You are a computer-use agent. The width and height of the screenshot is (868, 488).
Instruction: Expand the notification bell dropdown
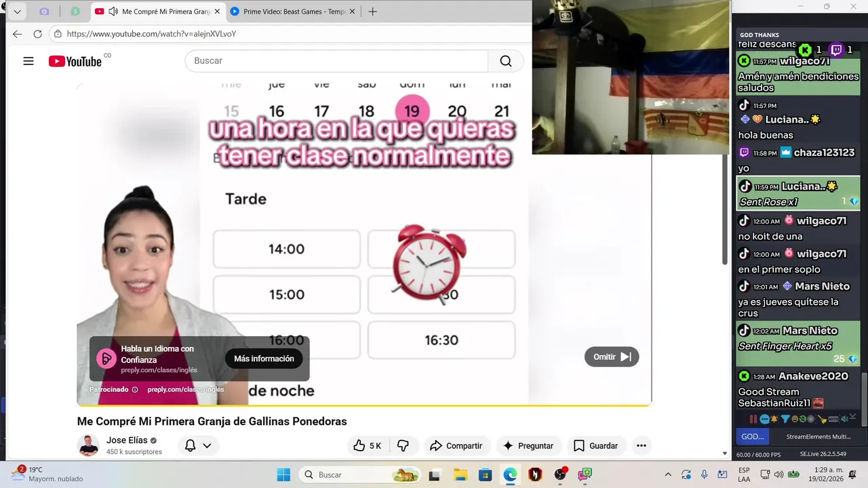[x=199, y=445]
